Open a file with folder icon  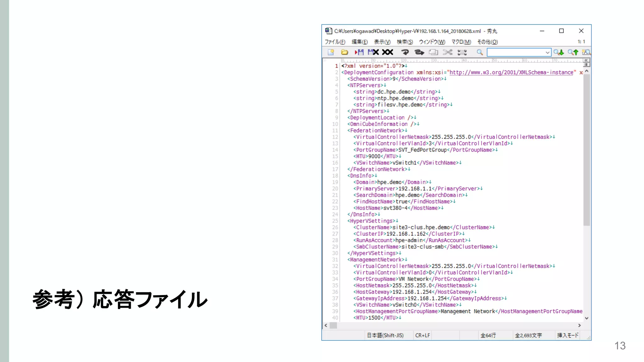[345, 52]
